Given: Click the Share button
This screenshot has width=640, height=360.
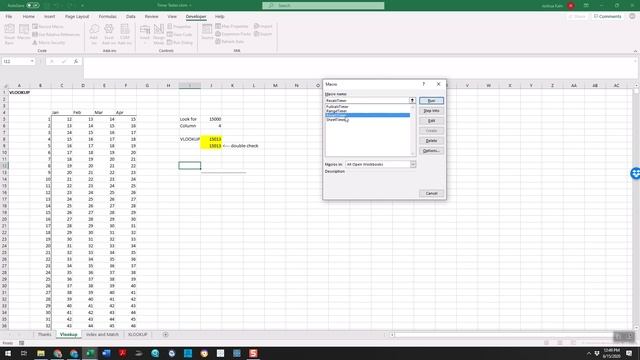Looking at the screenshot, I should (577, 17).
